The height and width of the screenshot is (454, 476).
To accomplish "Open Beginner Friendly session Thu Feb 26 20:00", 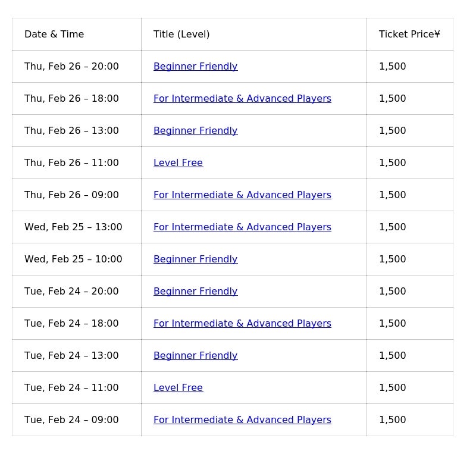I will [x=195, y=67].
